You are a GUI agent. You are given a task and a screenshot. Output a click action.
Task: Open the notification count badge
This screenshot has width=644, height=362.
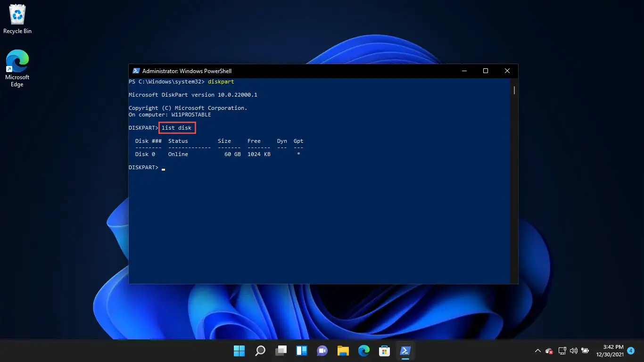point(631,350)
